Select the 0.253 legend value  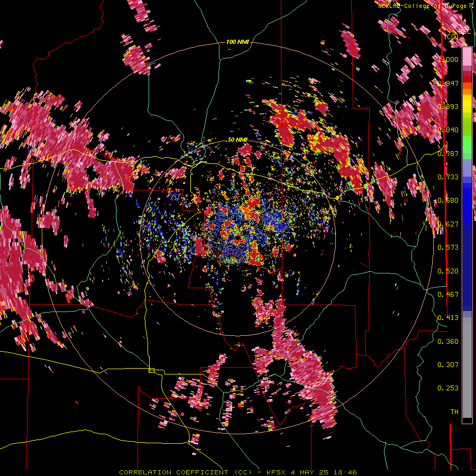(448, 388)
